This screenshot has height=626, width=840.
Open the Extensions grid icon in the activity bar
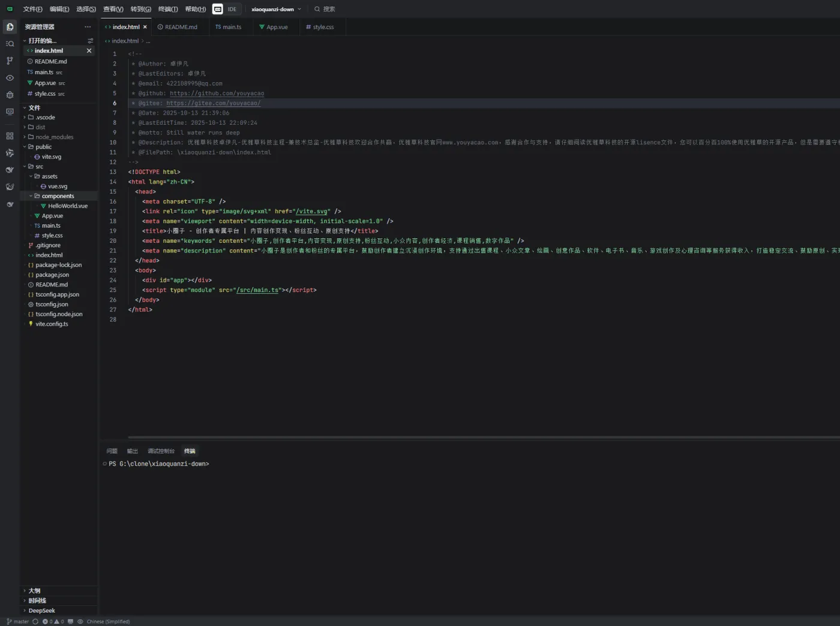tap(10, 136)
